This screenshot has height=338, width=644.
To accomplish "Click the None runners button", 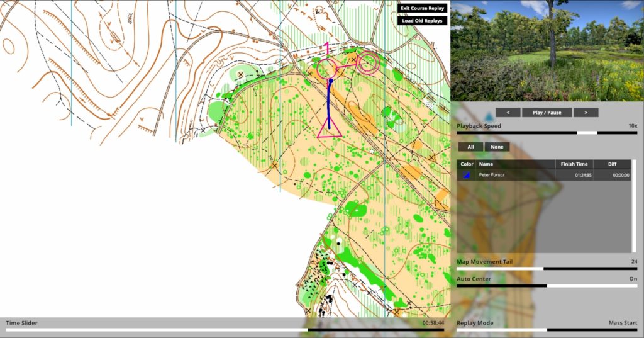I will click(x=497, y=147).
